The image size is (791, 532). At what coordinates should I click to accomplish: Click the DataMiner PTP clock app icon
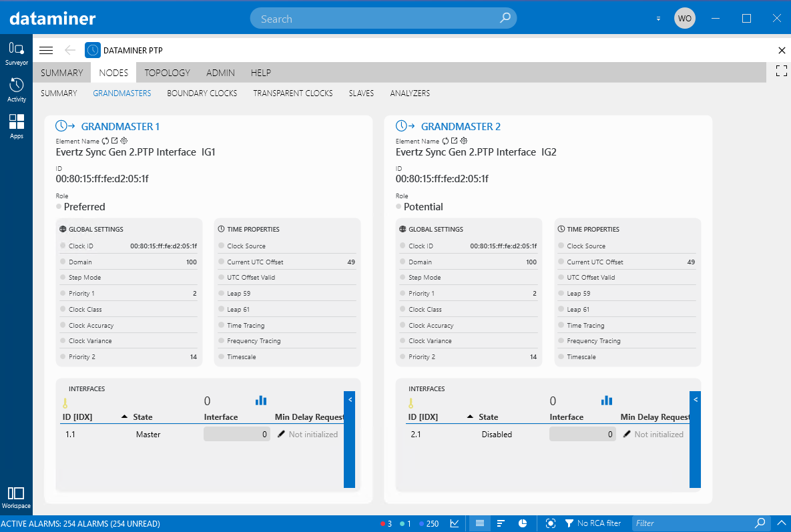[93, 50]
